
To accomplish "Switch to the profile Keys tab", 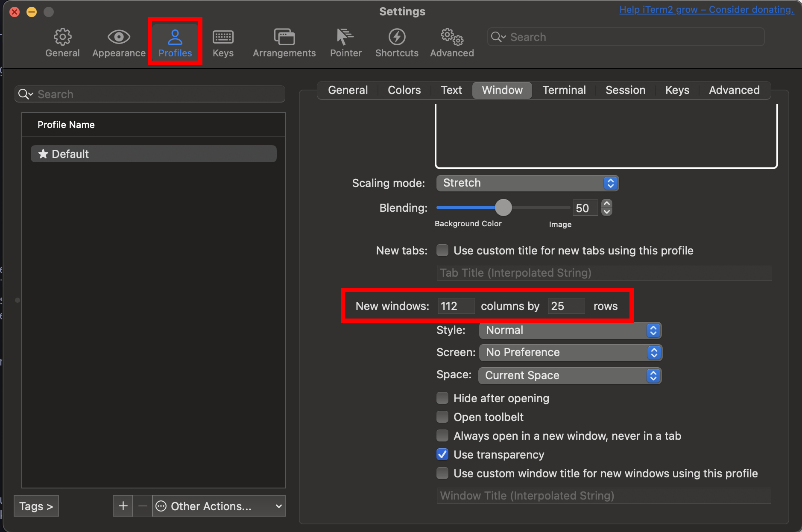I will [677, 90].
